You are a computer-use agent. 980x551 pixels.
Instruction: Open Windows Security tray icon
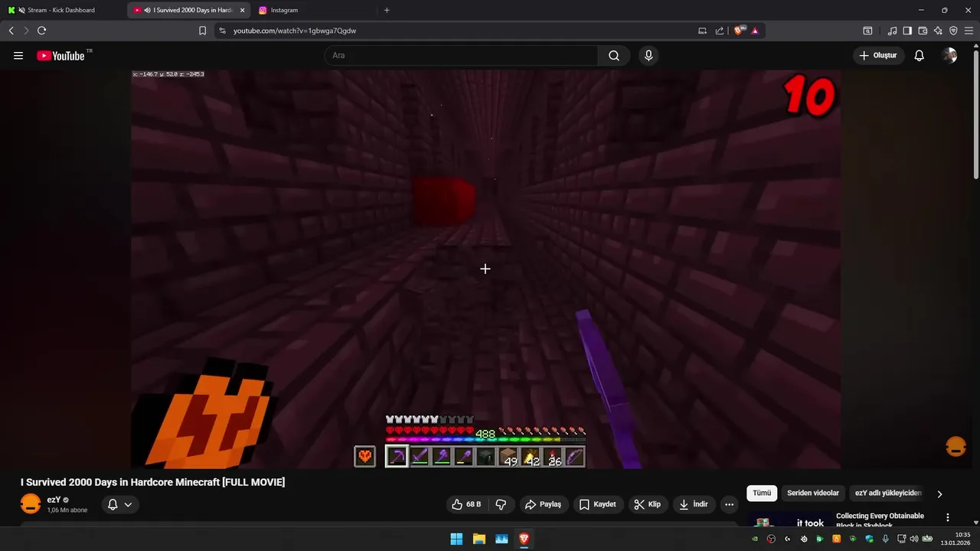868,539
